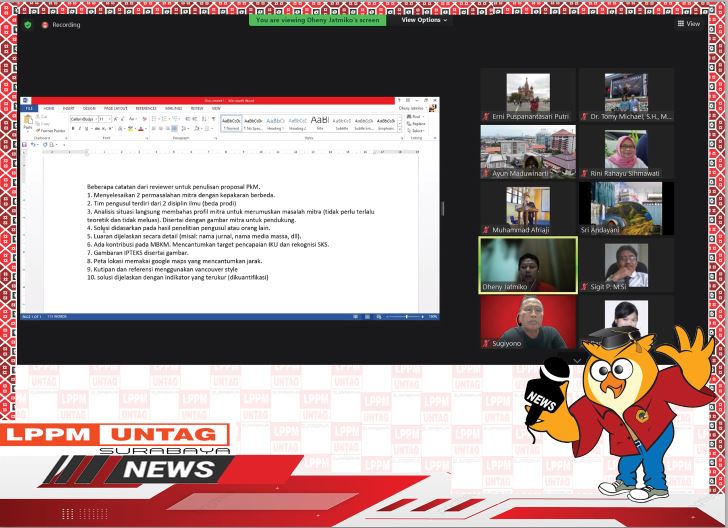Click the Zoom View layout button
This screenshot has height=528, width=728.
[x=689, y=23]
